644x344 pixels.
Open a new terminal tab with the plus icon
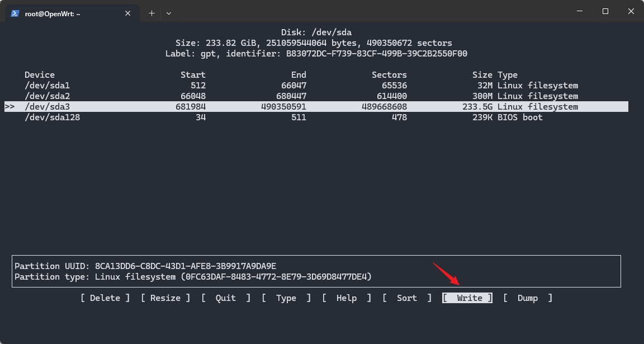(x=151, y=13)
